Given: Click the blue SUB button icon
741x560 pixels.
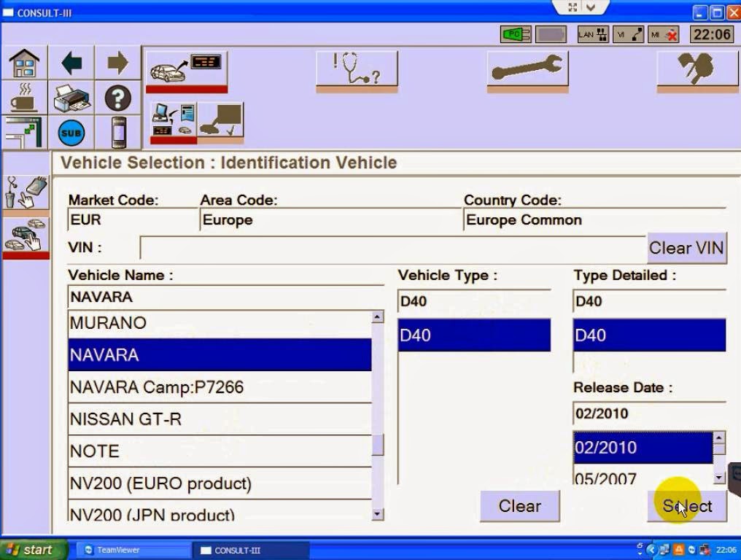Looking at the screenshot, I should click(x=71, y=133).
